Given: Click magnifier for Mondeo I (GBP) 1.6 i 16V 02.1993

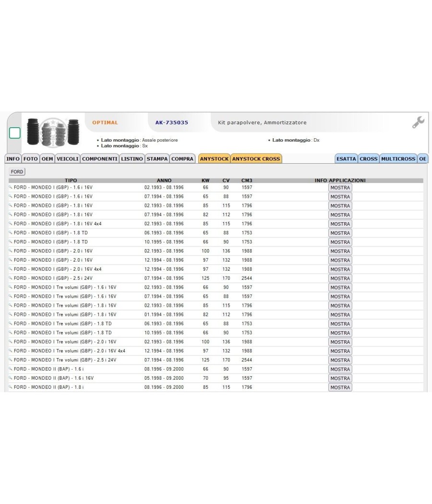Looking at the screenshot, I should pos(10,187).
